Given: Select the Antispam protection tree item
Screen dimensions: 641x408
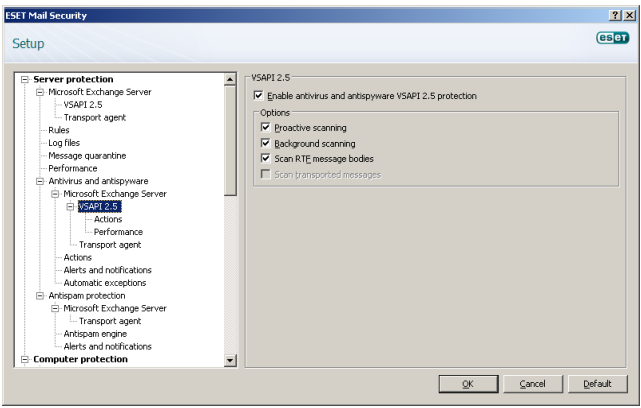Looking at the screenshot, I should (x=87, y=296).
